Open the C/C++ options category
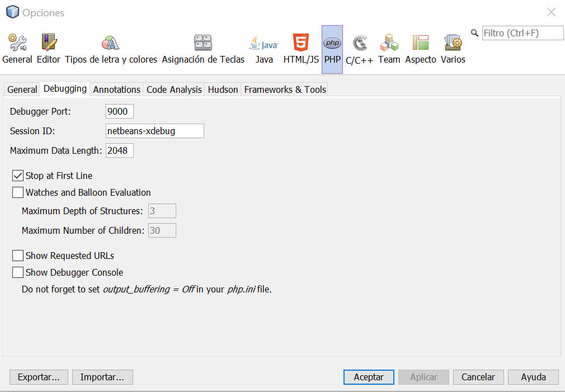Screen dimensions: 565x392 (x=360, y=48)
